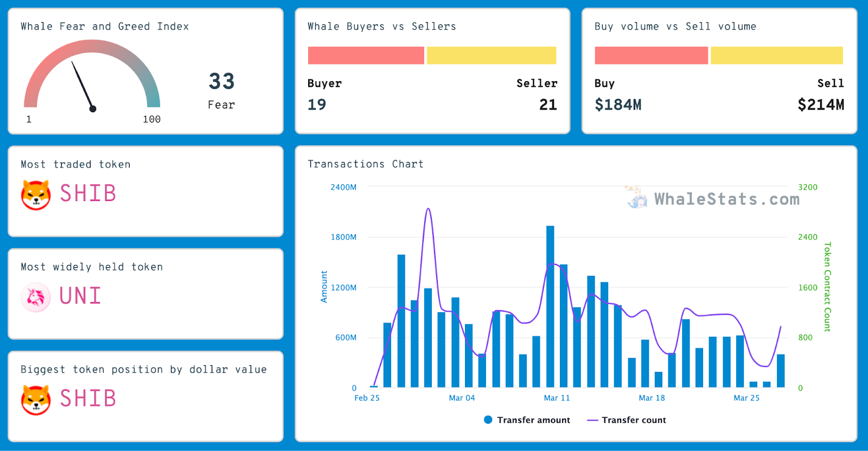Click the WhaleStats.com watermark text
The width and height of the screenshot is (868, 451).
(x=727, y=199)
